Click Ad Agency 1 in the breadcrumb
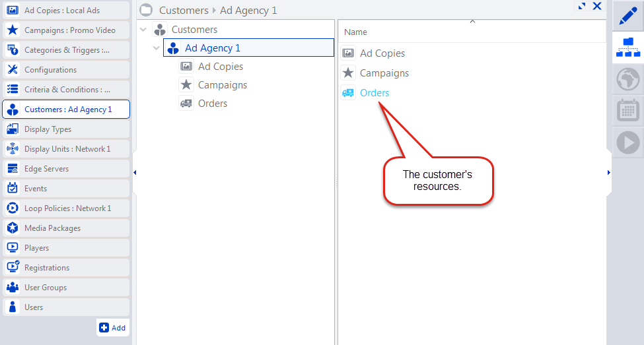 coord(248,11)
